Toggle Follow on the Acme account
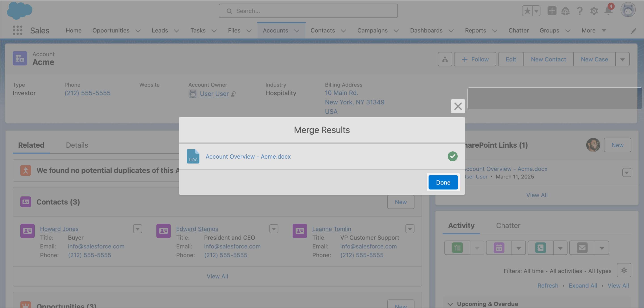 click(x=475, y=59)
